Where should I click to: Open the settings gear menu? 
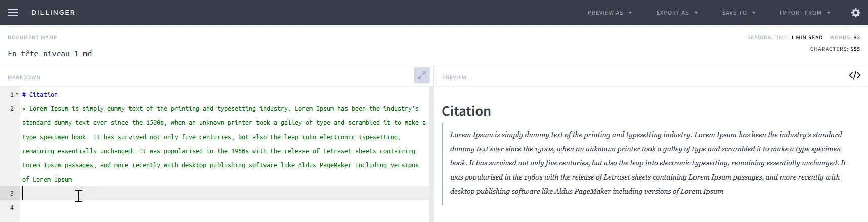855,13
